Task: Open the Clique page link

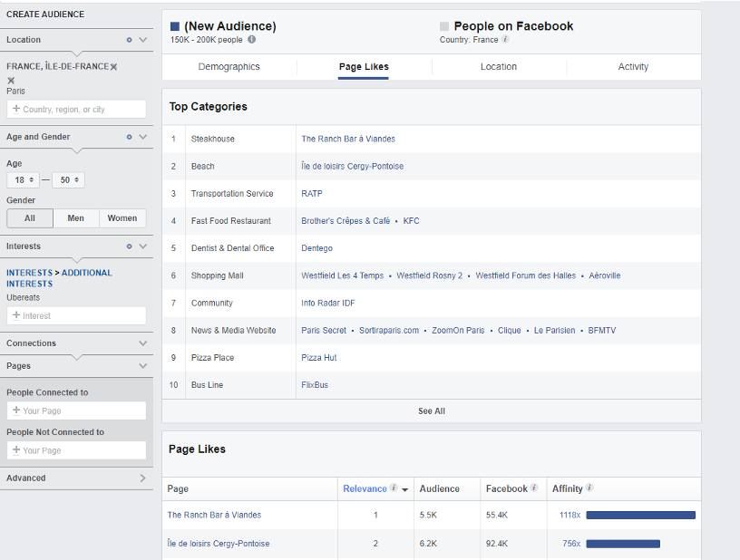Action: [510, 331]
